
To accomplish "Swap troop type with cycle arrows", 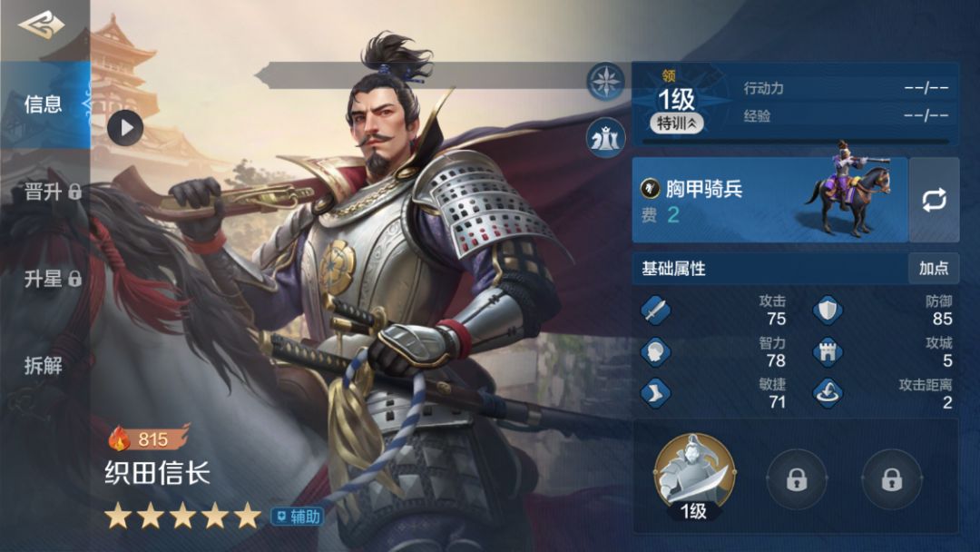I will 934,200.
